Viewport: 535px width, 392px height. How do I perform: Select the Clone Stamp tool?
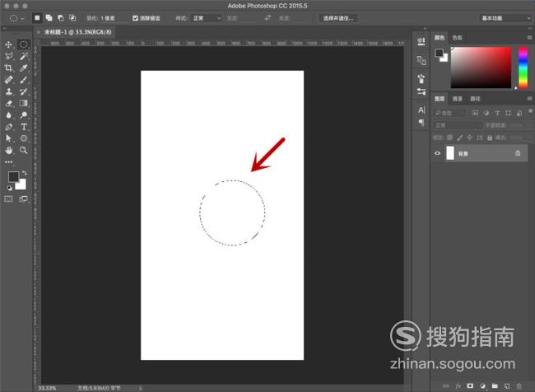point(8,91)
